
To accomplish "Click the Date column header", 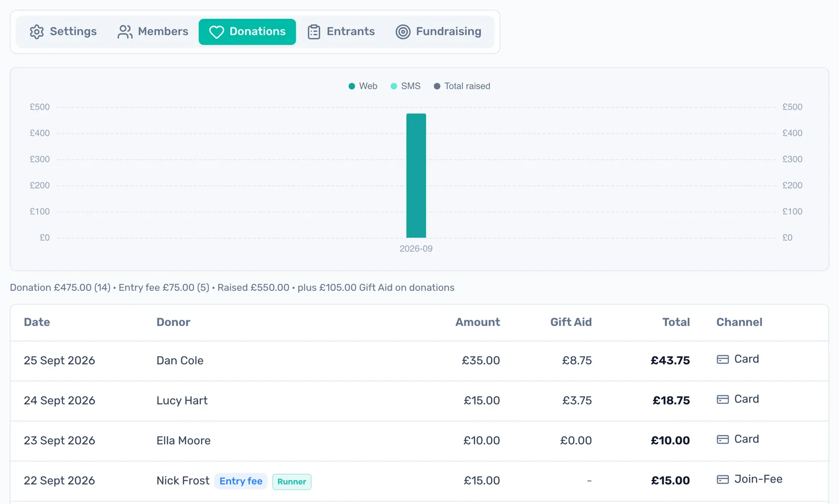I will 37,322.
